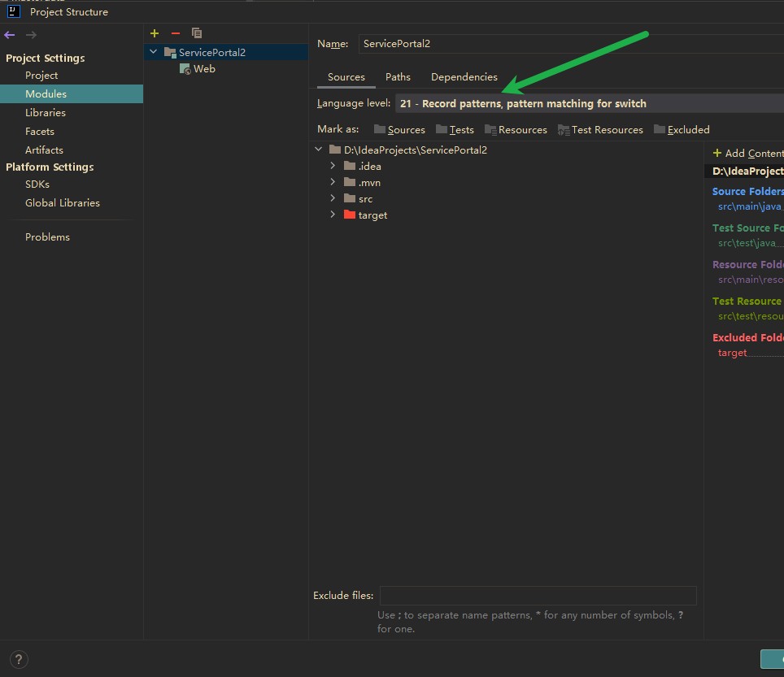Collapse the ServicePortal2 module tree
The image size is (784, 677).
click(153, 52)
